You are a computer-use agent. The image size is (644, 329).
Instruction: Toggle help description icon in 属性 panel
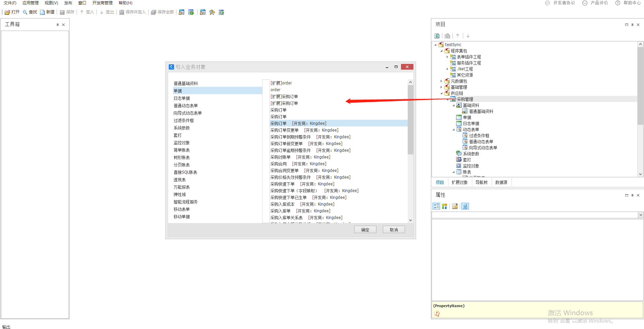465,207
